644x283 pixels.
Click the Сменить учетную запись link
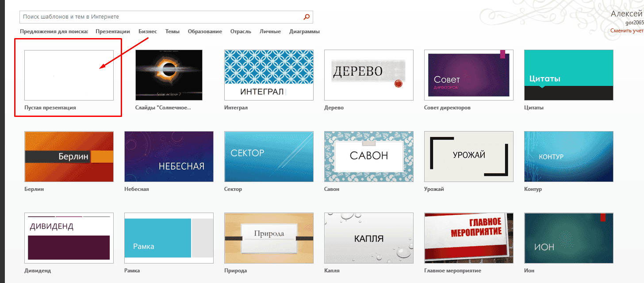[x=627, y=30]
